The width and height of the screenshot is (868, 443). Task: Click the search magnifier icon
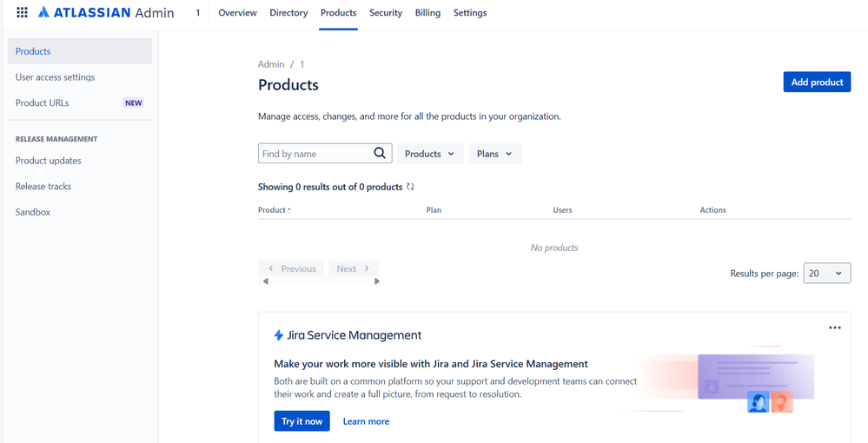coord(379,154)
